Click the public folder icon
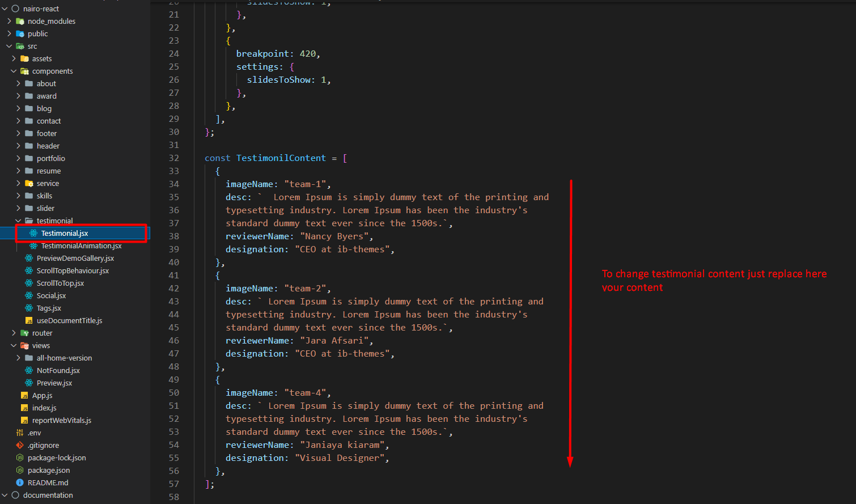This screenshot has width=856, height=504. 20,33
